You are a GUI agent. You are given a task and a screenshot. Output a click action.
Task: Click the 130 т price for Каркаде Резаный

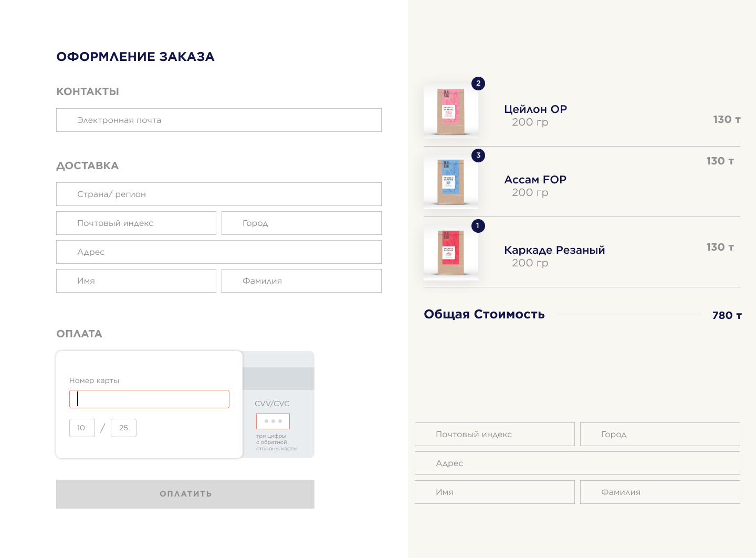720,247
